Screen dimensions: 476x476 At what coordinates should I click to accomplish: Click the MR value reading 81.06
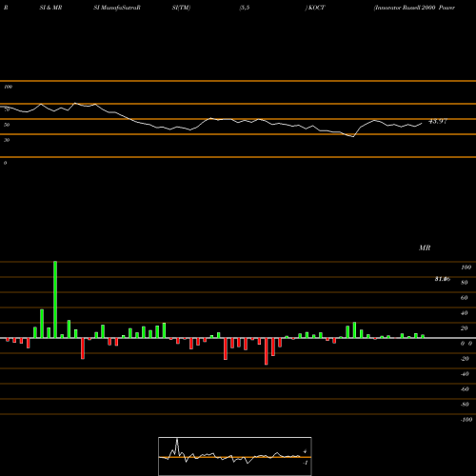pyautogui.click(x=443, y=279)
